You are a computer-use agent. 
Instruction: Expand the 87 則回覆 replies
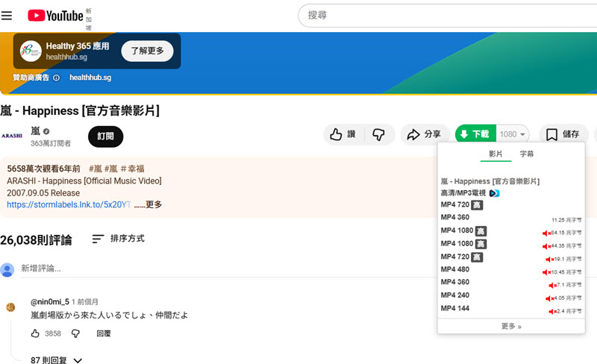click(x=57, y=360)
